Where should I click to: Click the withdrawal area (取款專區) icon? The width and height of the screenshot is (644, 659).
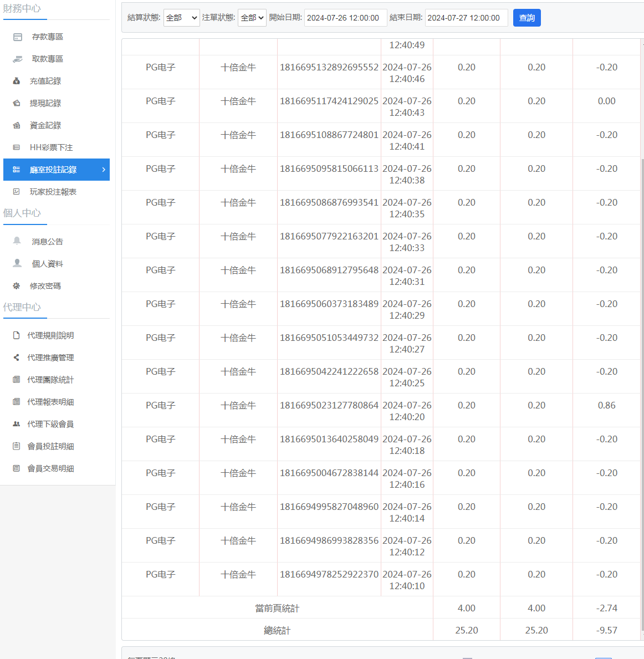18,59
